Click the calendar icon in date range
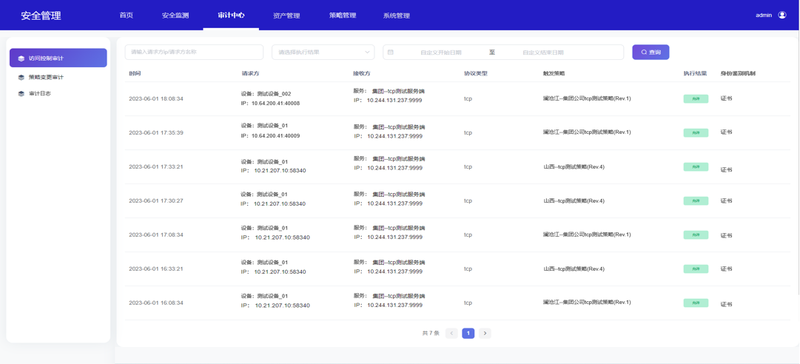800x364 pixels. coord(391,52)
